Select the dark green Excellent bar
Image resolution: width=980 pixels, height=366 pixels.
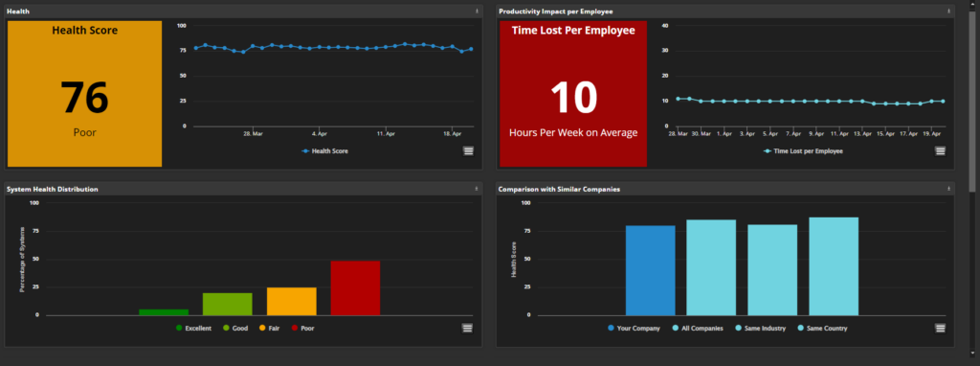[164, 312]
